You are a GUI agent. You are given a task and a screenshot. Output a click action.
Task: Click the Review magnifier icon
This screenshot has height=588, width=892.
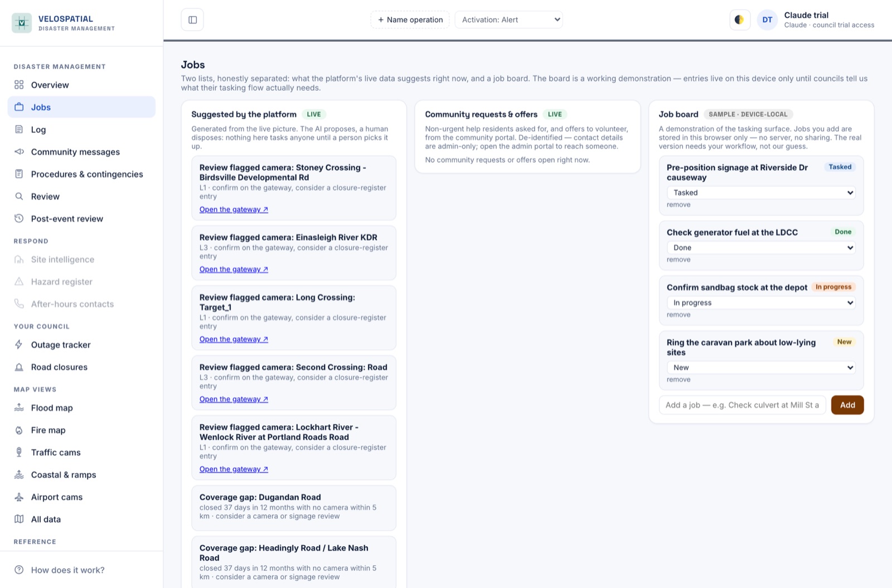(19, 196)
